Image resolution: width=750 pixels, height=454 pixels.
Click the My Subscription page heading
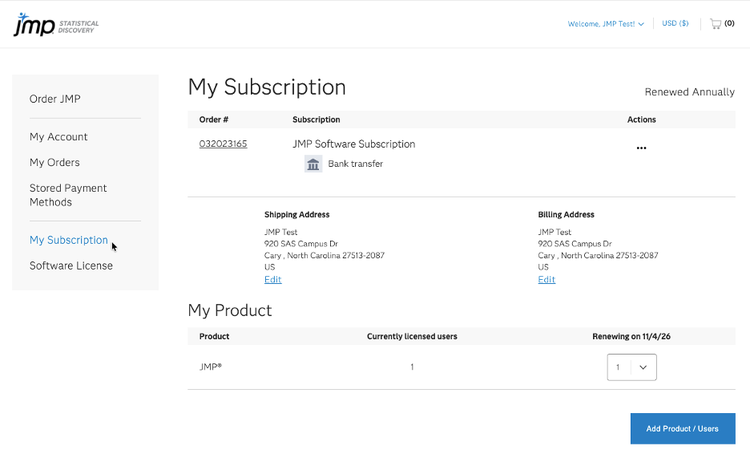coord(267,87)
